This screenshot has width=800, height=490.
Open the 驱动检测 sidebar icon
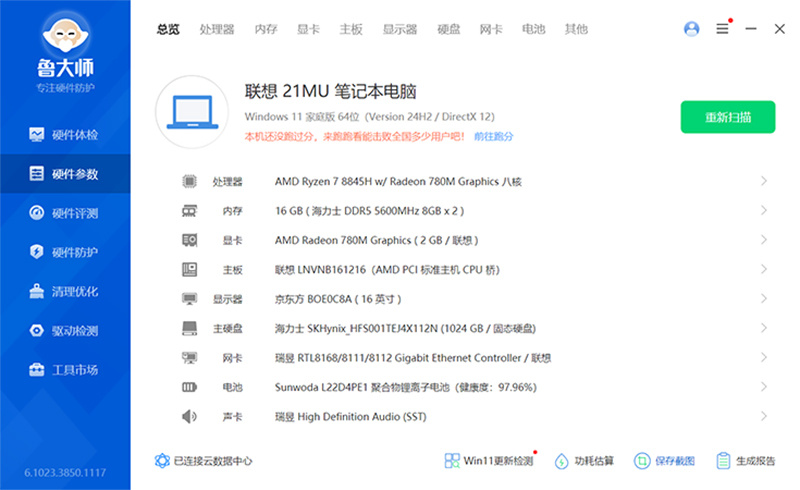click(37, 330)
